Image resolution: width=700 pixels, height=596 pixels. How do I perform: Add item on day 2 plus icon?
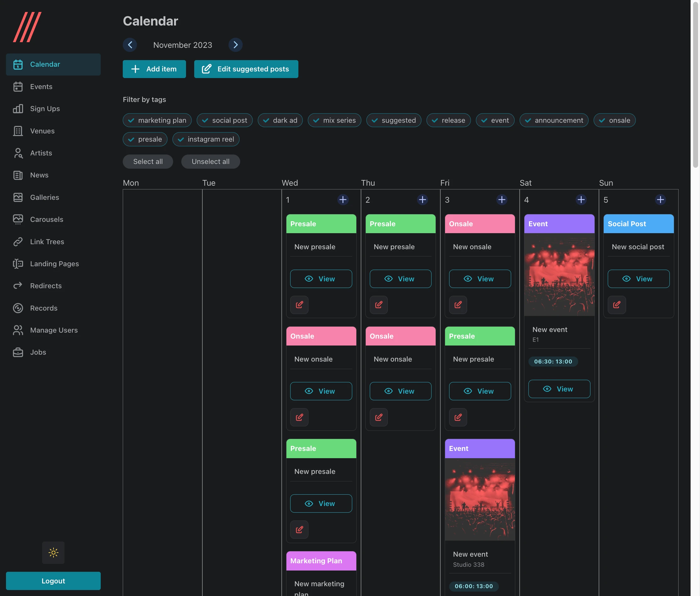coord(422,200)
